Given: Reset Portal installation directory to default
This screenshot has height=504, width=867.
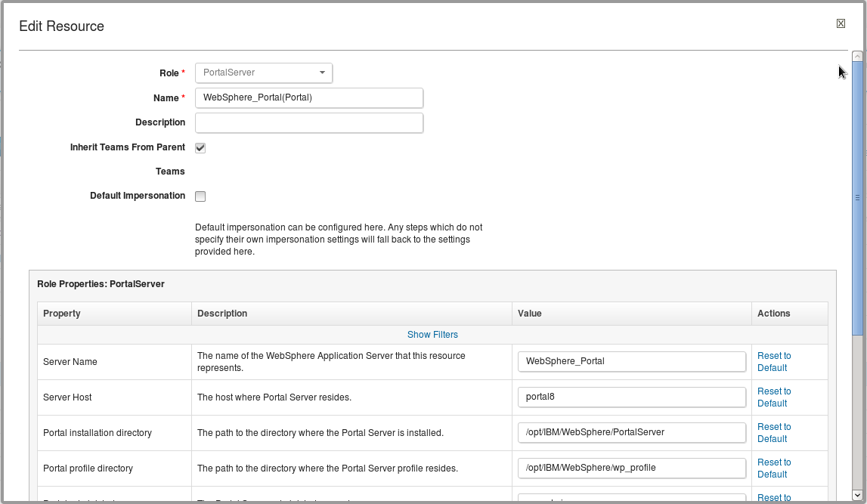Looking at the screenshot, I should (774, 433).
